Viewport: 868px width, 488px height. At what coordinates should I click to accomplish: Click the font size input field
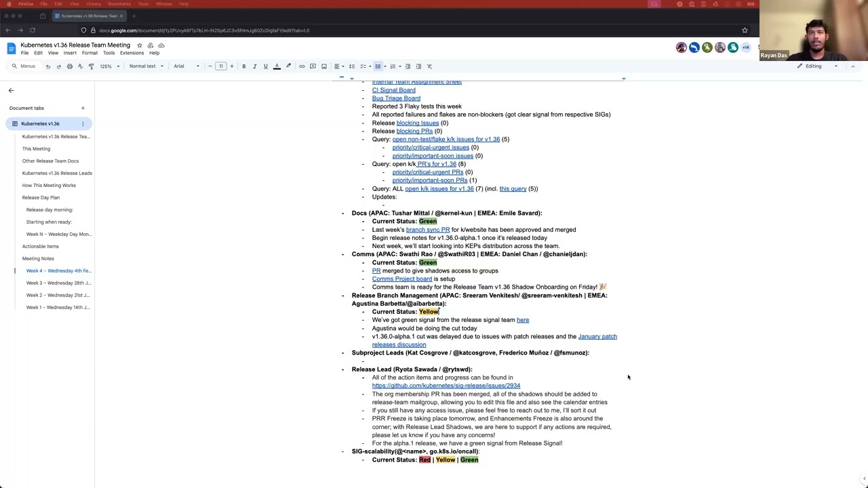(x=221, y=66)
